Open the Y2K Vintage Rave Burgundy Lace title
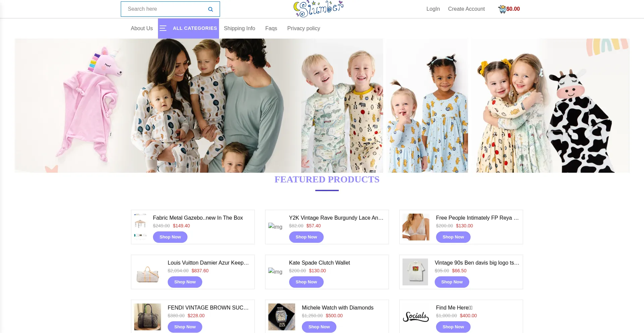644x333 pixels. (336, 218)
